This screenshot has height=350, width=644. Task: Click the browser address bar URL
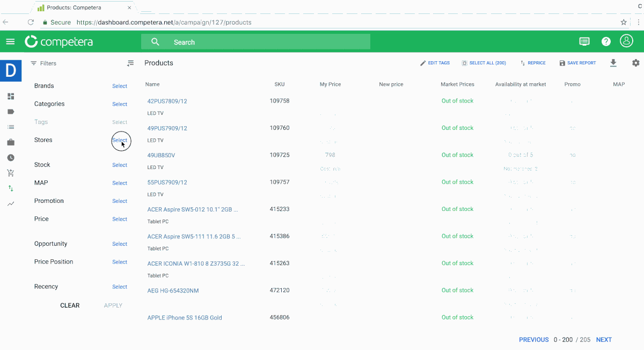click(x=164, y=23)
